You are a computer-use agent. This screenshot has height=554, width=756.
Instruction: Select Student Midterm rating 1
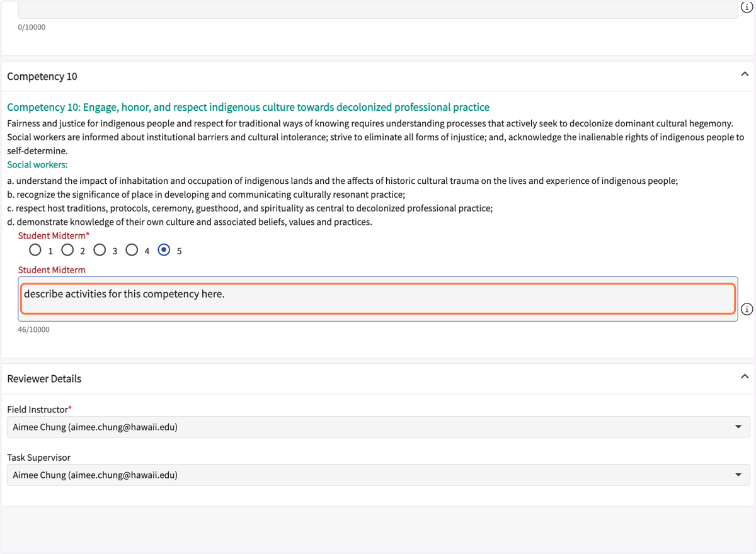(x=35, y=250)
